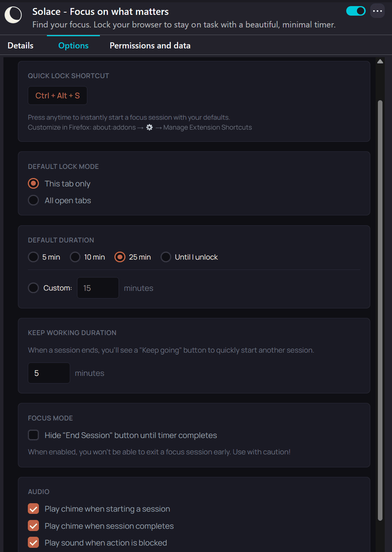The width and height of the screenshot is (392, 552).
Task: Enable hiding the End Session button
Action: point(33,435)
